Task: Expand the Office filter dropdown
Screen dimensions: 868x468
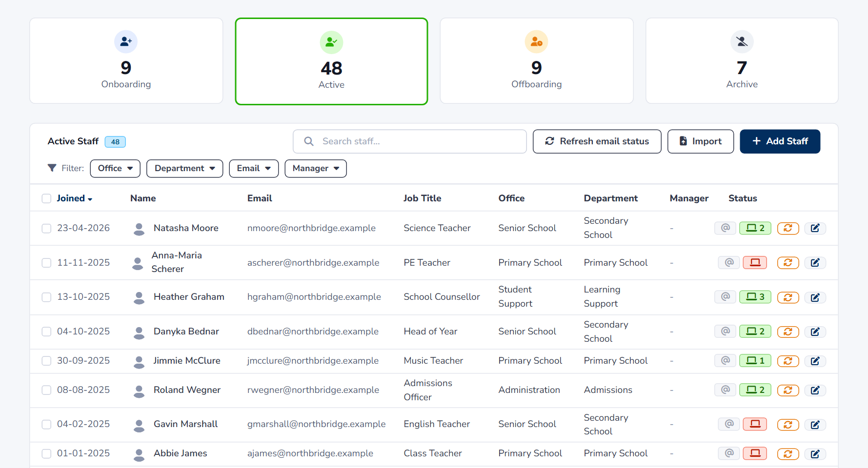Action: [x=115, y=169]
